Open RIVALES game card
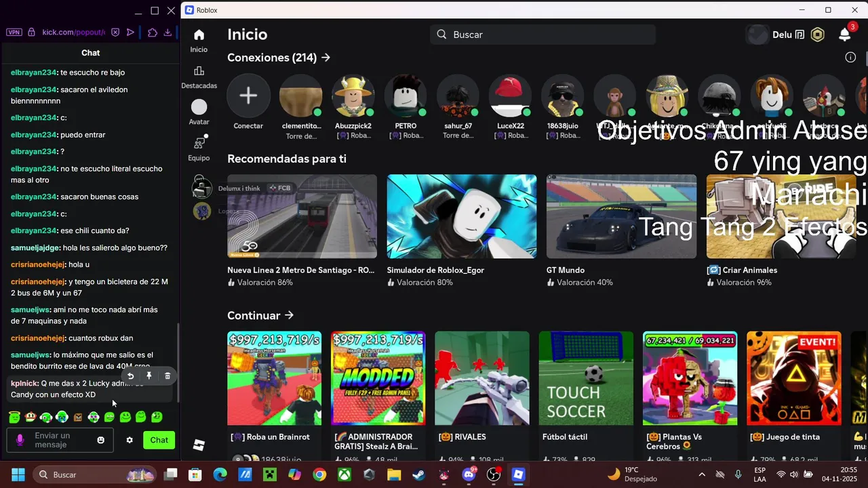This screenshot has width=868, height=488. point(482,378)
